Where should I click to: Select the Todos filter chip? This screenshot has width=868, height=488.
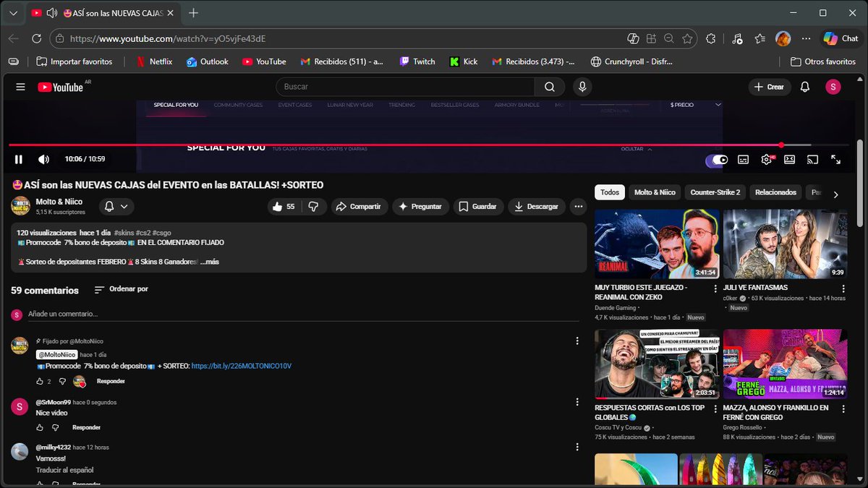pos(610,192)
